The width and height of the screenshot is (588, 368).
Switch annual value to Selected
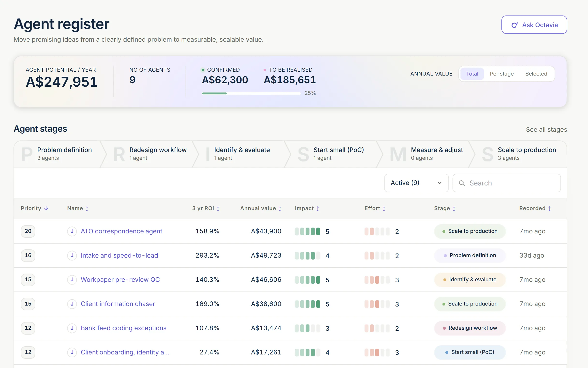click(x=536, y=74)
